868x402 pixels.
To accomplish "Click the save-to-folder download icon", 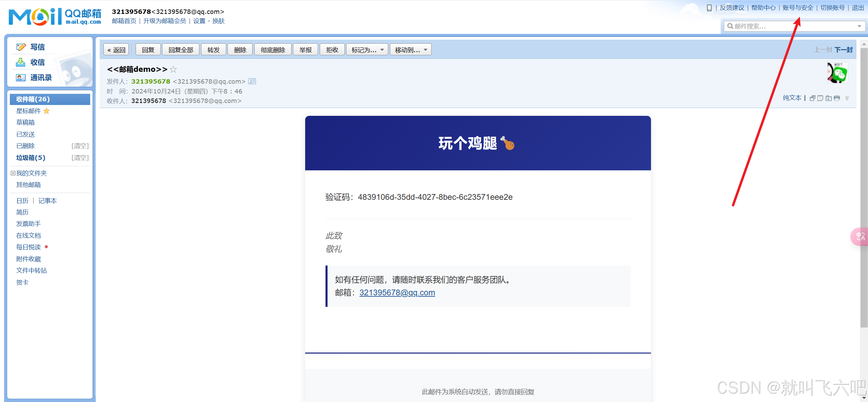I will (828, 98).
